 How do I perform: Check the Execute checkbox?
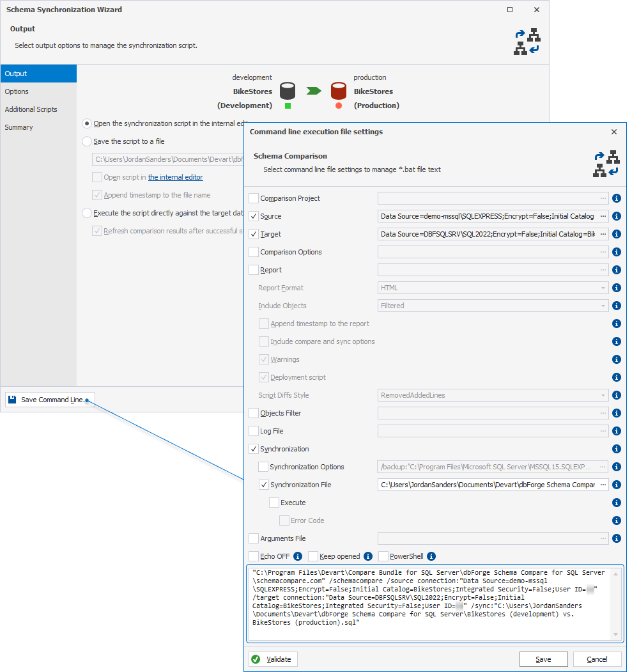(274, 503)
